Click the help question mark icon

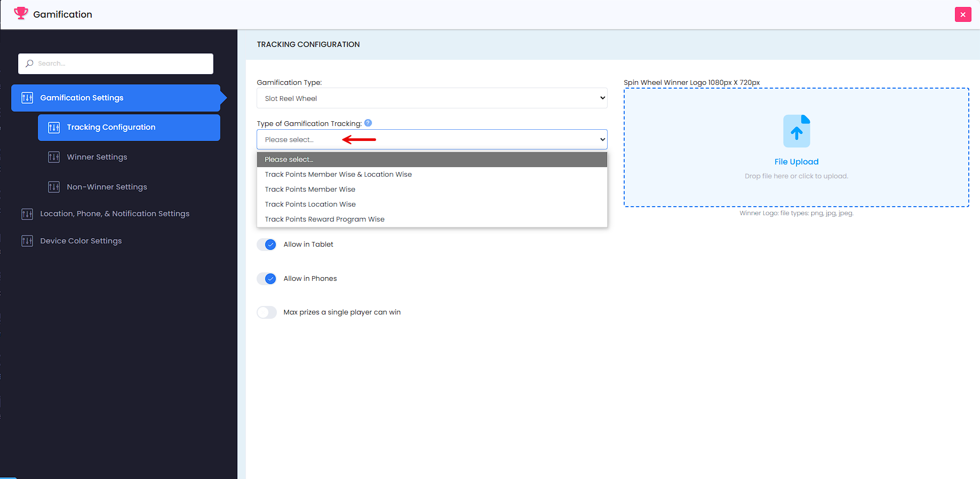tap(368, 123)
